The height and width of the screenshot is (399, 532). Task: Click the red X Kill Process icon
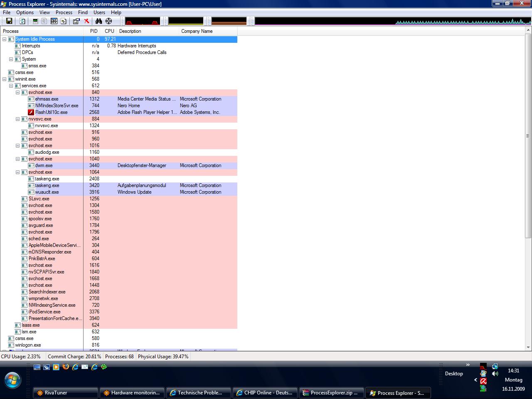coord(86,21)
